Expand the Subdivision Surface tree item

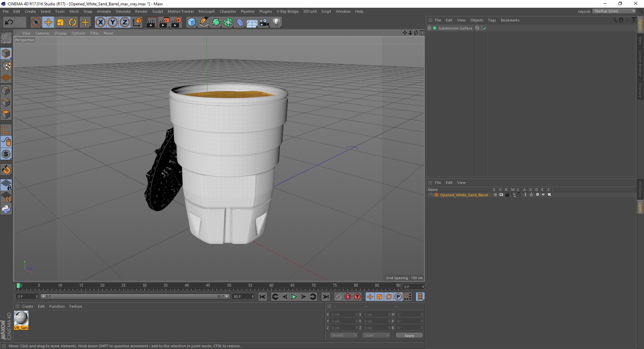429,28
